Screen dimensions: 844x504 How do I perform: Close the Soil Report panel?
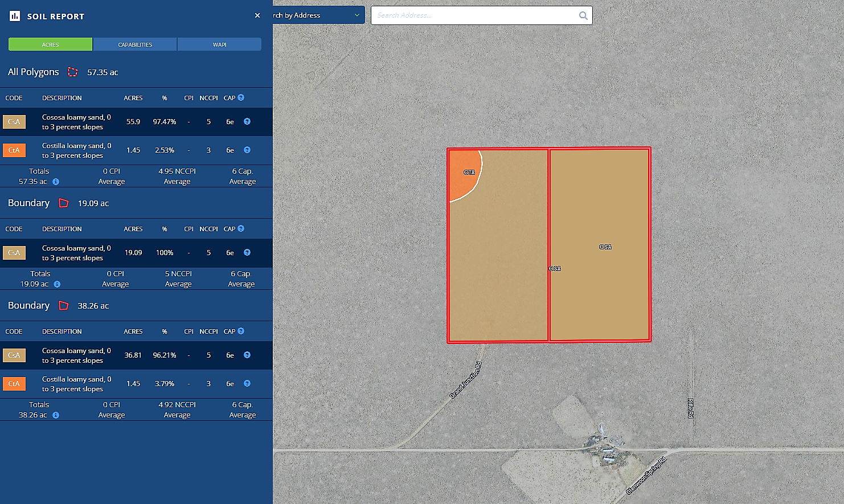257,15
